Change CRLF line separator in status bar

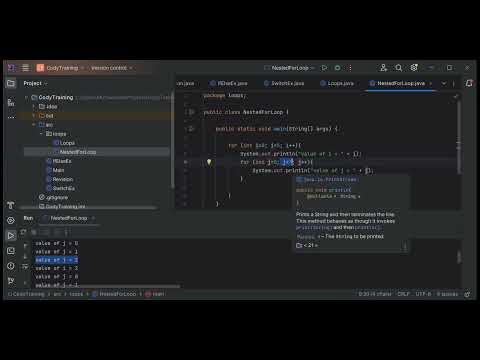[x=403, y=294]
